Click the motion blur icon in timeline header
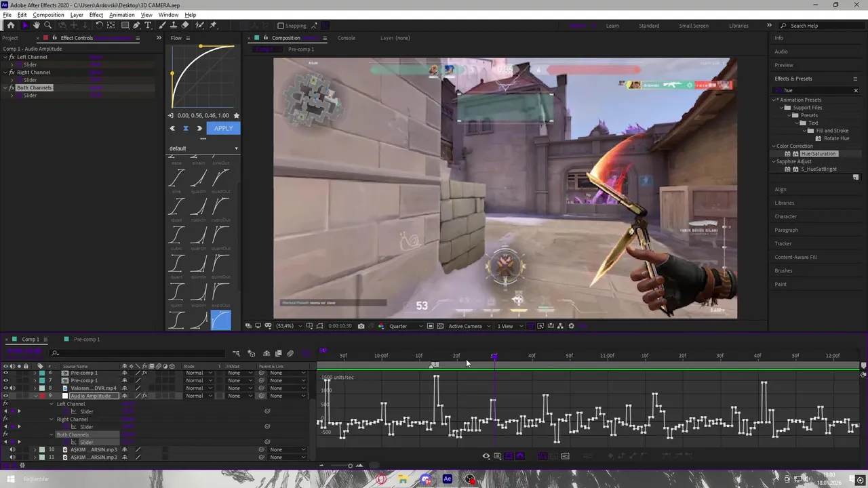 [x=290, y=353]
